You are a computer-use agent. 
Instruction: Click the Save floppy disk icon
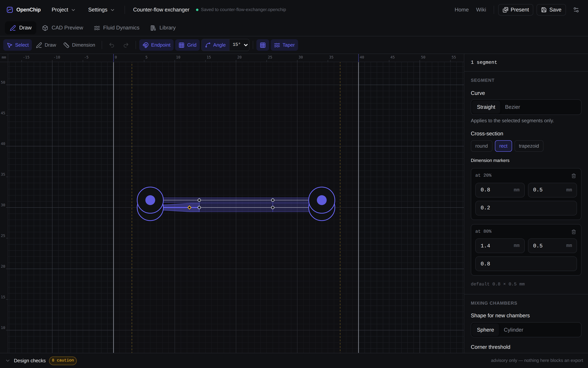[544, 10]
